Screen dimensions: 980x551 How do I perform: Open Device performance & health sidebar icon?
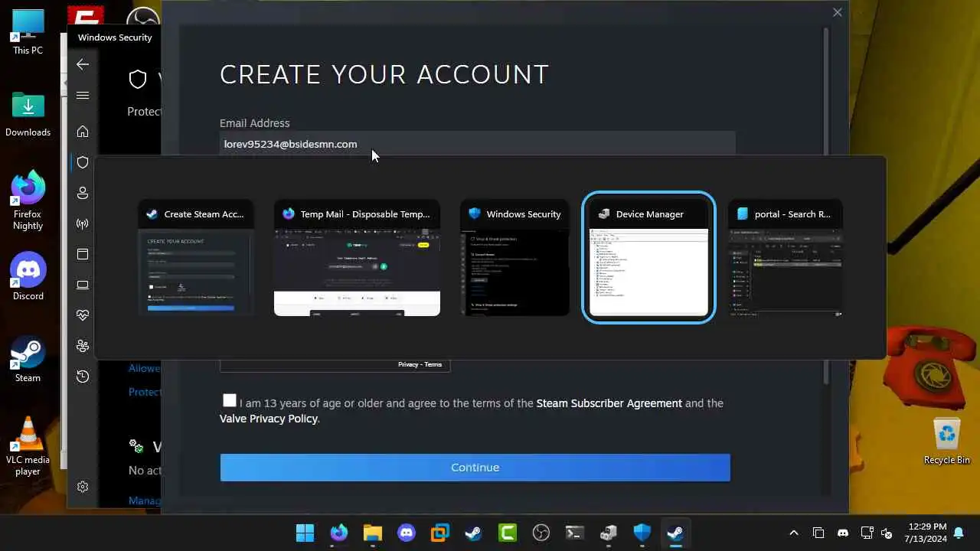(83, 315)
